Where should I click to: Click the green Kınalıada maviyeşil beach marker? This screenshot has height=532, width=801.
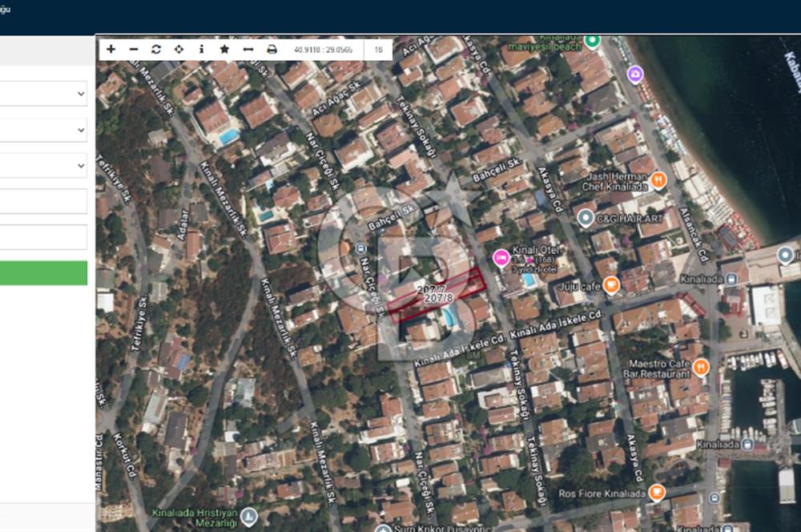592,41
